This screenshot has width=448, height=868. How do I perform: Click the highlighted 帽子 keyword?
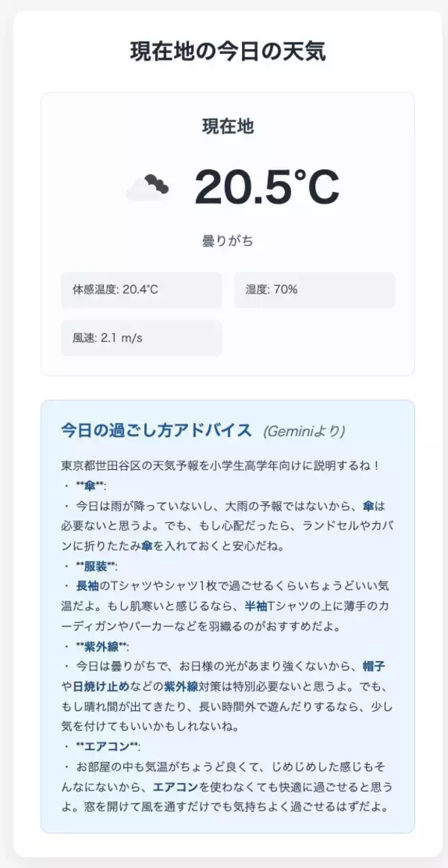(x=374, y=666)
